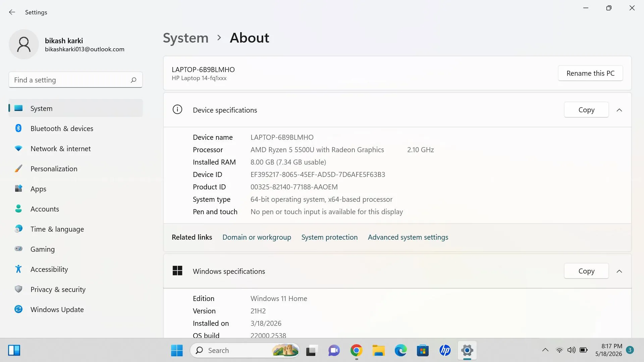Click Rename this PC button
Image resolution: width=644 pixels, height=362 pixels.
coord(590,73)
